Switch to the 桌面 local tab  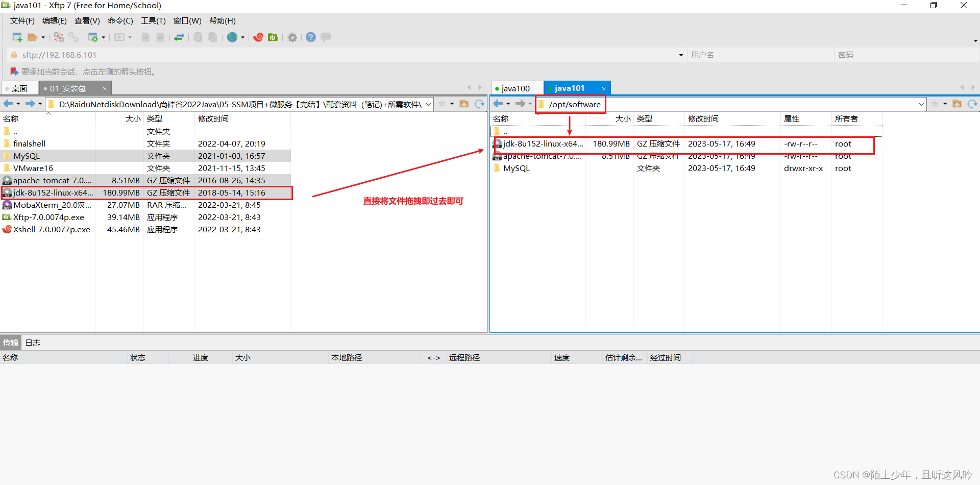coord(19,88)
